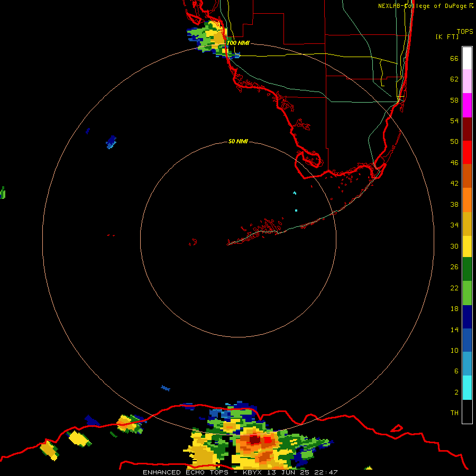Click the "[K FT]" units label
Image resolution: width=476 pixels, height=476 pixels.
tap(447, 36)
